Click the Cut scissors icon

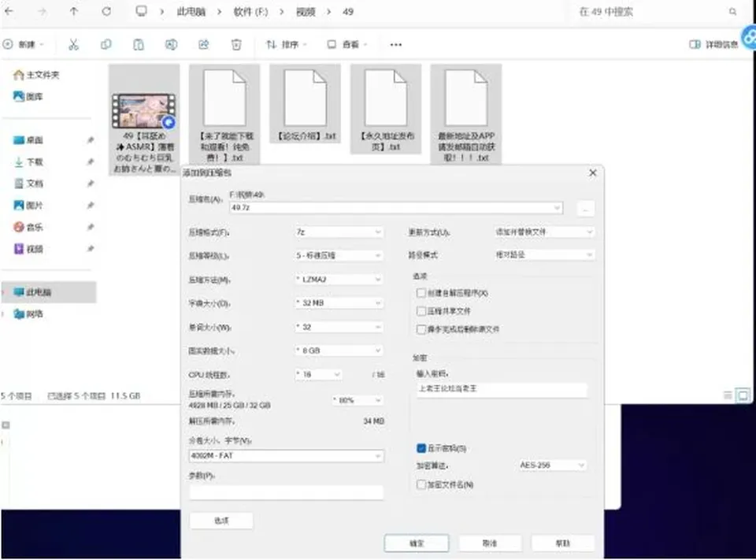pyautogui.click(x=73, y=45)
